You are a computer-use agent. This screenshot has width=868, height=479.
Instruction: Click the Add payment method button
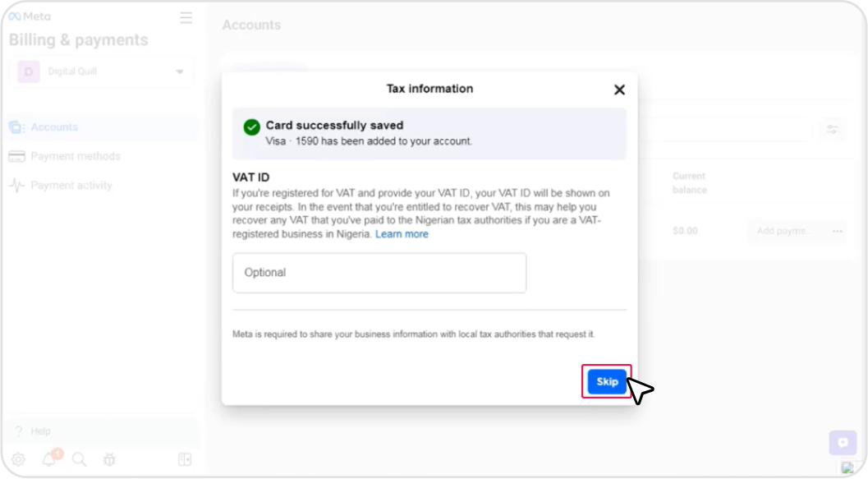(783, 231)
